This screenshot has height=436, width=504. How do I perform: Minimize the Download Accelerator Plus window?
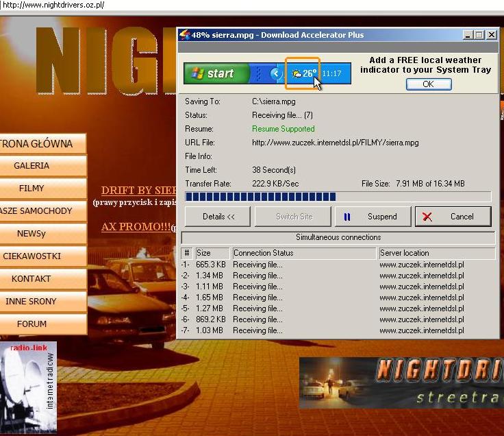point(468,35)
